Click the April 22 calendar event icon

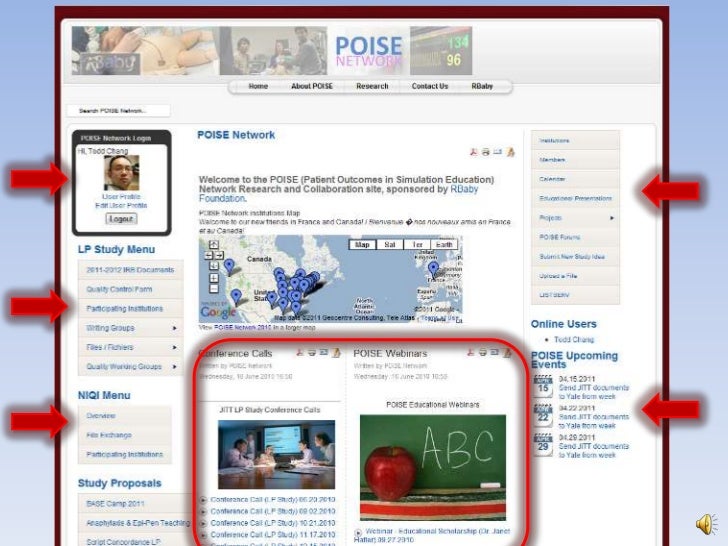(x=543, y=415)
